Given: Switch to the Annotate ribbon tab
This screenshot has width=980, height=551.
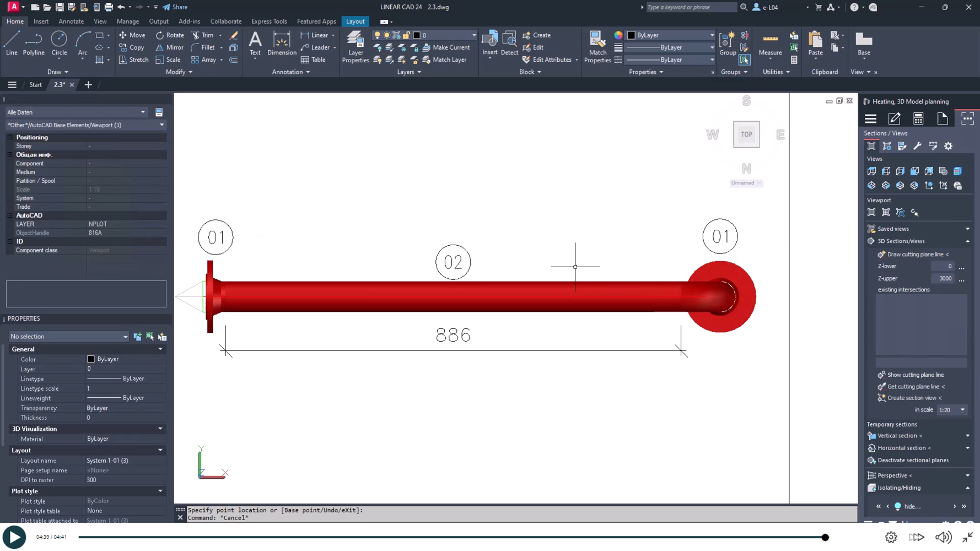Looking at the screenshot, I should pos(71,21).
